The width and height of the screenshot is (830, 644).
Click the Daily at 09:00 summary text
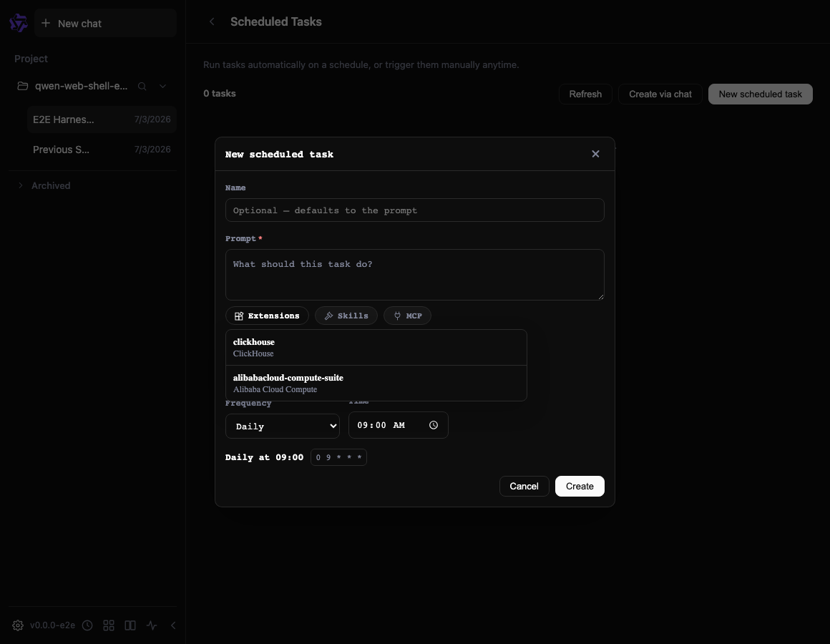(264, 457)
